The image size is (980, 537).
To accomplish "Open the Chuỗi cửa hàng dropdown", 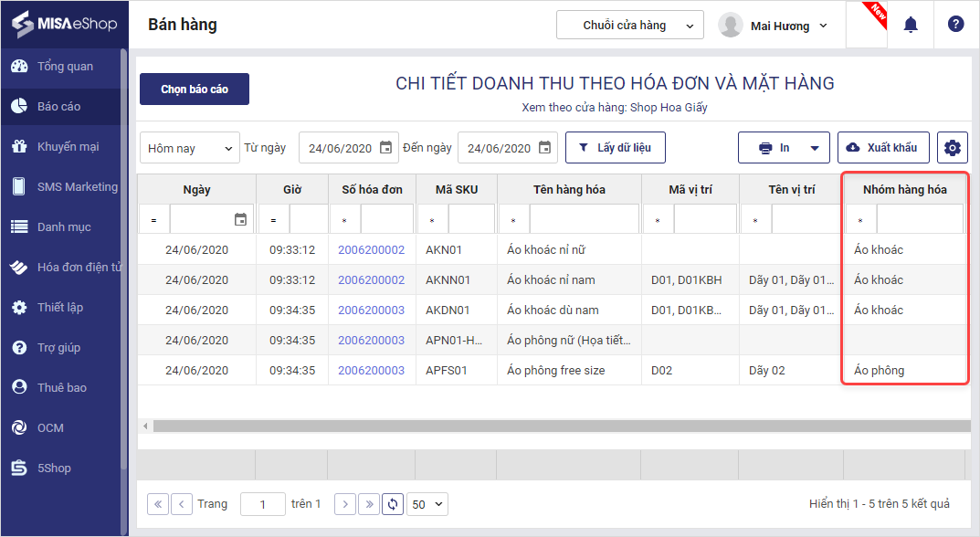I will (629, 26).
